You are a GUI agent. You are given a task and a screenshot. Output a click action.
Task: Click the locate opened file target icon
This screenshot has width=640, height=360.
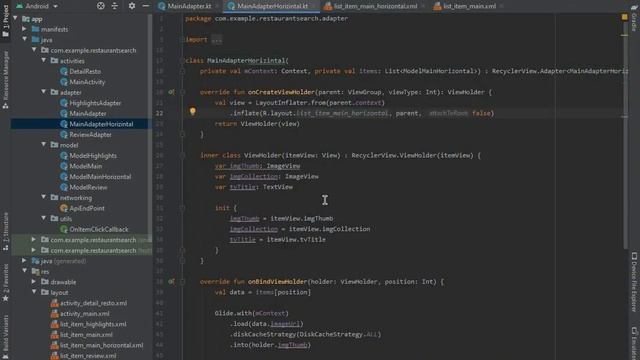pos(100,6)
